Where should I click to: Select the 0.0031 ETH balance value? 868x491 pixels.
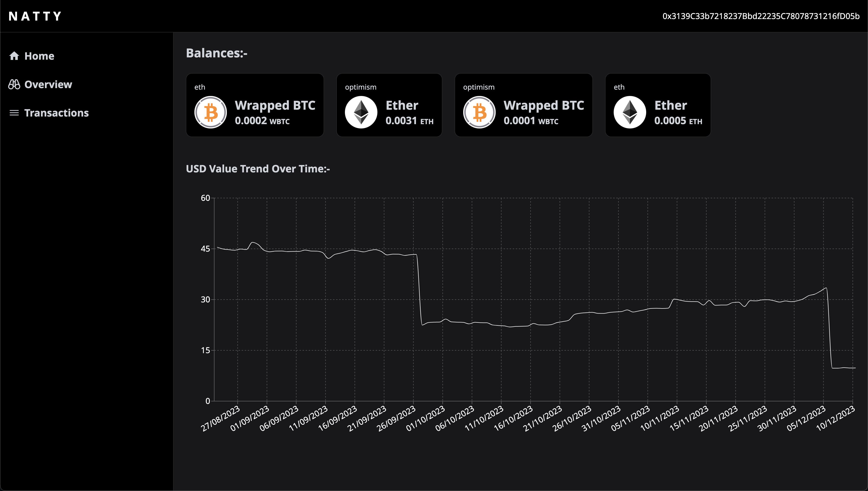point(410,121)
